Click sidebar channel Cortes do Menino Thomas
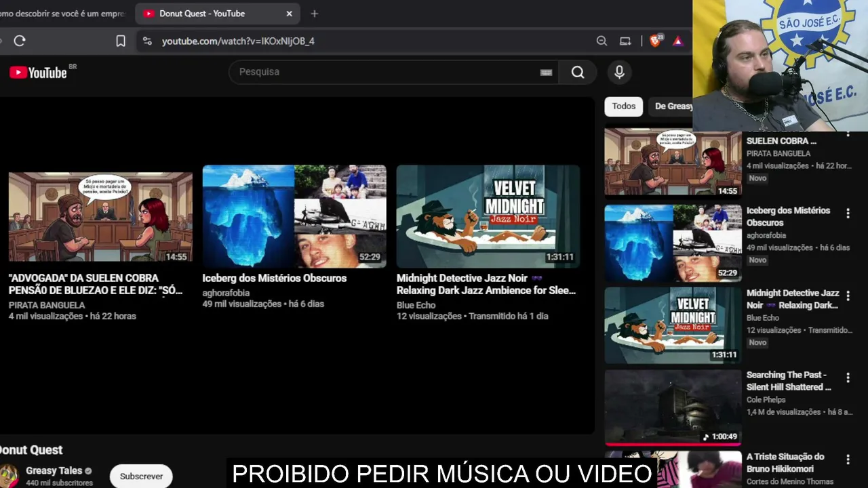The width and height of the screenshot is (868, 488). pyautogui.click(x=790, y=482)
